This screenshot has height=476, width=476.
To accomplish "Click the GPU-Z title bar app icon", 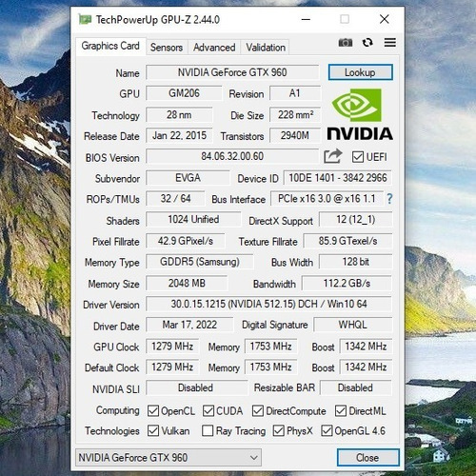I will (85, 20).
